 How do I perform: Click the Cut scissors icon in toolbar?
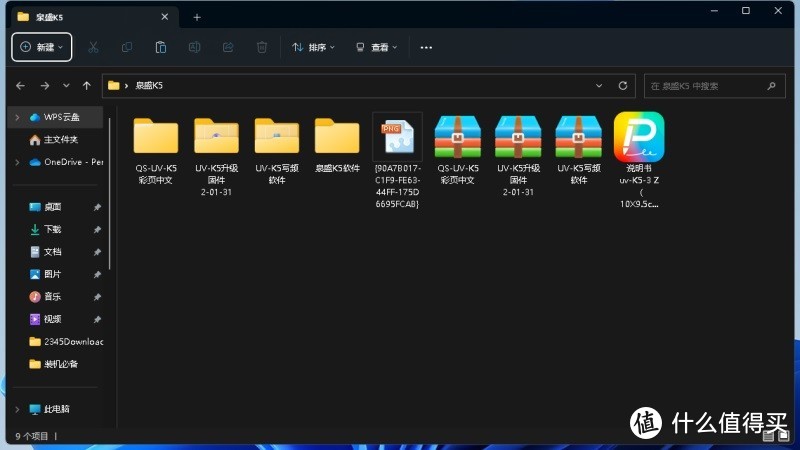[x=93, y=47]
